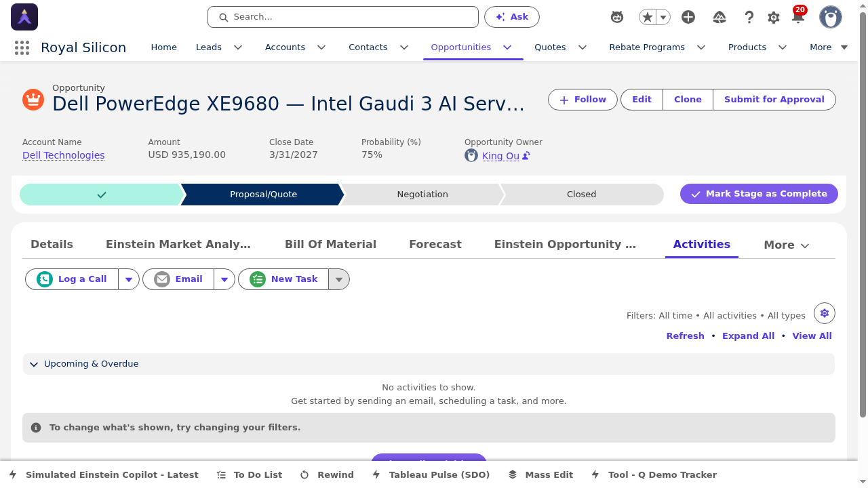
Task: Open the Log a Call dropdown arrow
Action: click(x=129, y=279)
